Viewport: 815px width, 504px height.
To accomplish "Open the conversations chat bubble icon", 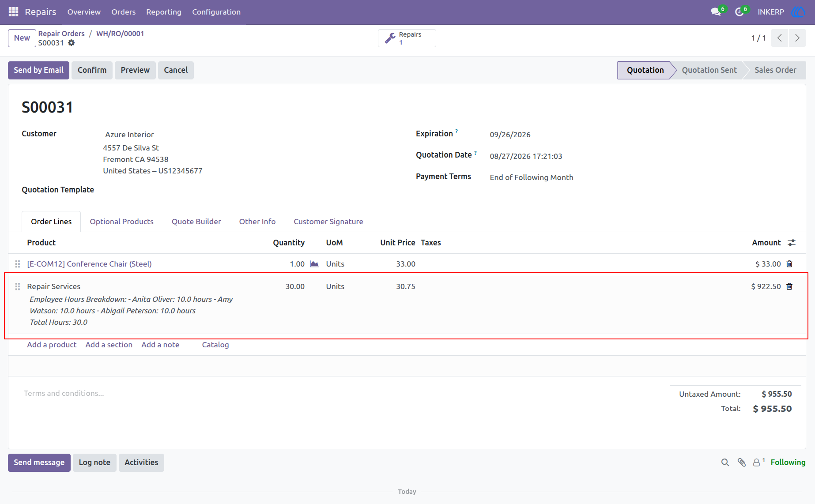I will [x=716, y=12].
